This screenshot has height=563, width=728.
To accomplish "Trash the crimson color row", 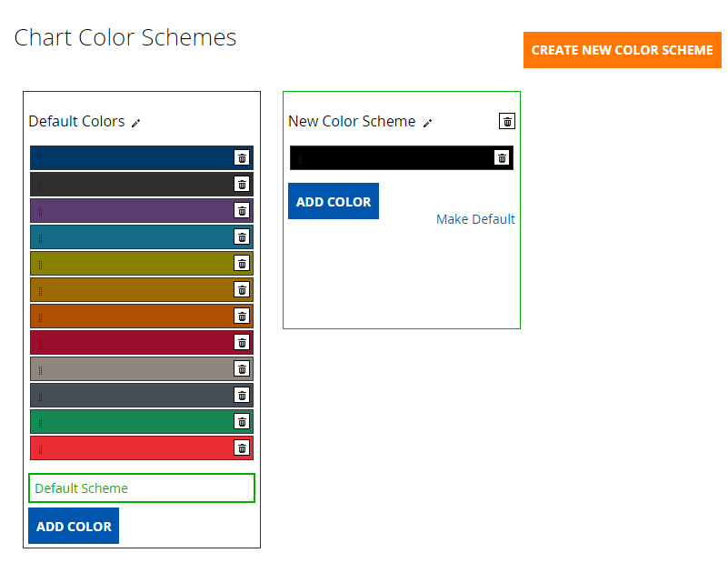I will pos(242,342).
